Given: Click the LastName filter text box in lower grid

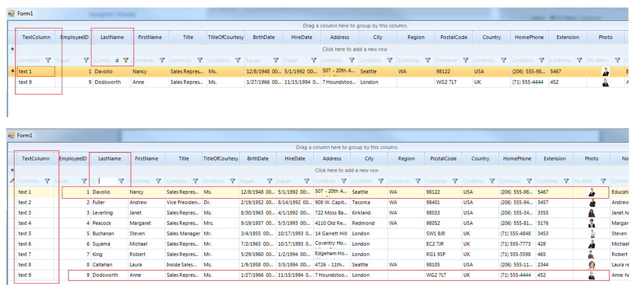Looking at the screenshot, I should pos(108,181).
